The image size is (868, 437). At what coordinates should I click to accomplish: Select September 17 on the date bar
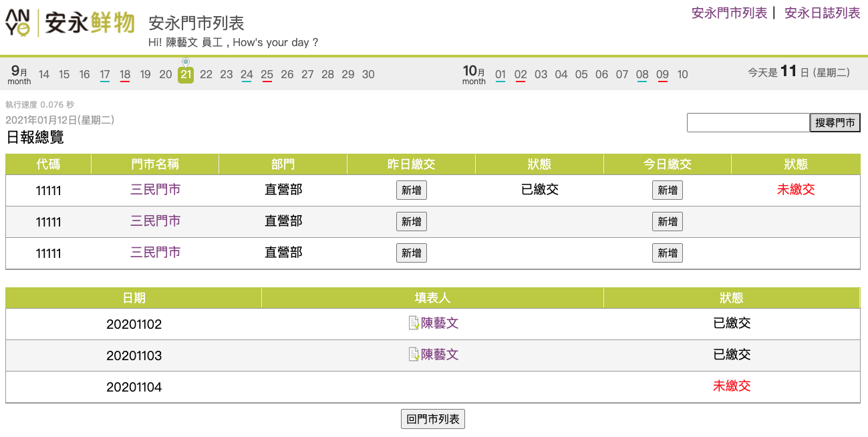[105, 74]
